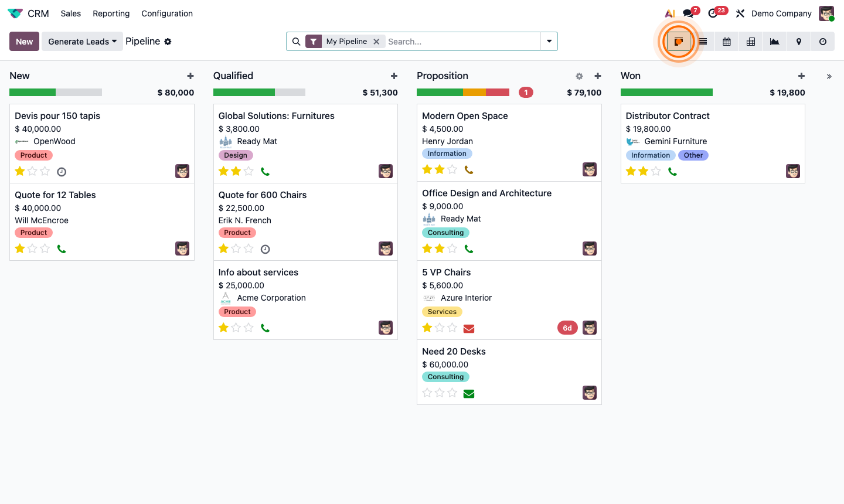Set third star on Modern Open Space

(x=452, y=169)
